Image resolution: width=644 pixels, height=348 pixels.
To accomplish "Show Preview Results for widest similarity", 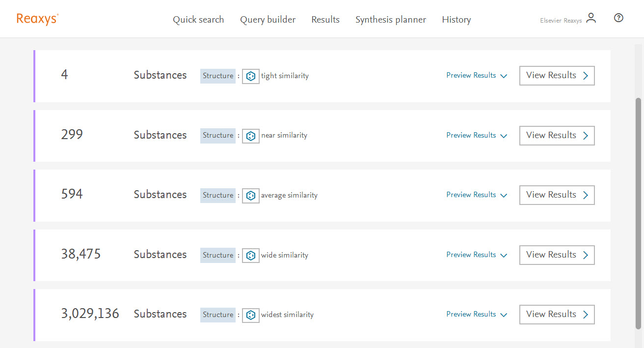I will pos(476,315).
